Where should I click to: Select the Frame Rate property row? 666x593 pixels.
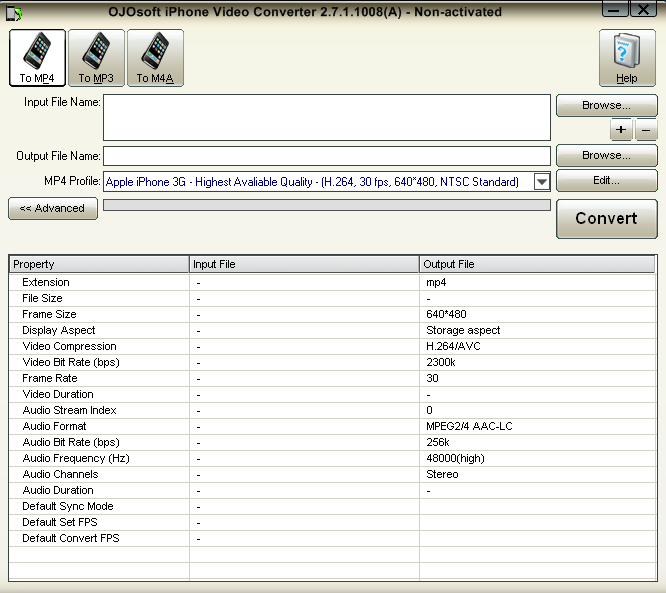point(333,378)
